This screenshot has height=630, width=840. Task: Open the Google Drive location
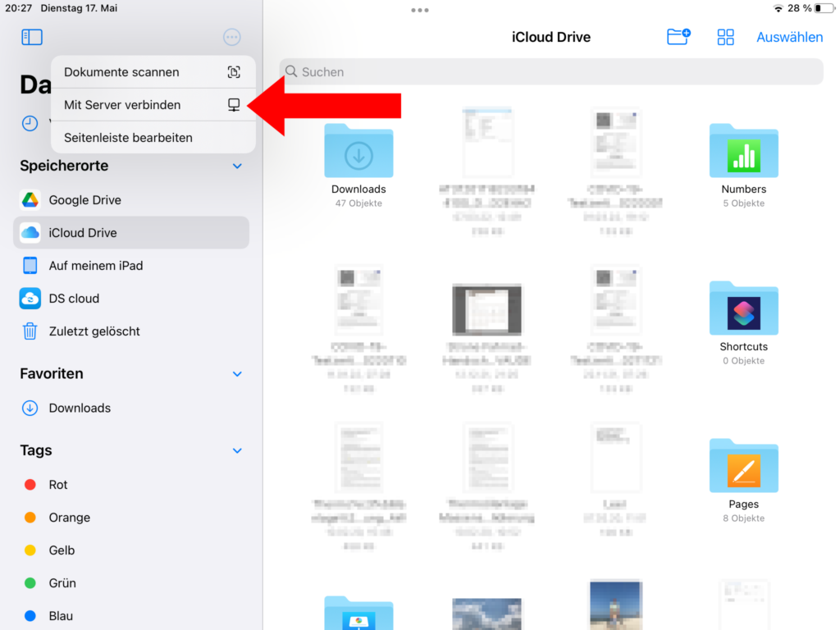pyautogui.click(x=131, y=200)
